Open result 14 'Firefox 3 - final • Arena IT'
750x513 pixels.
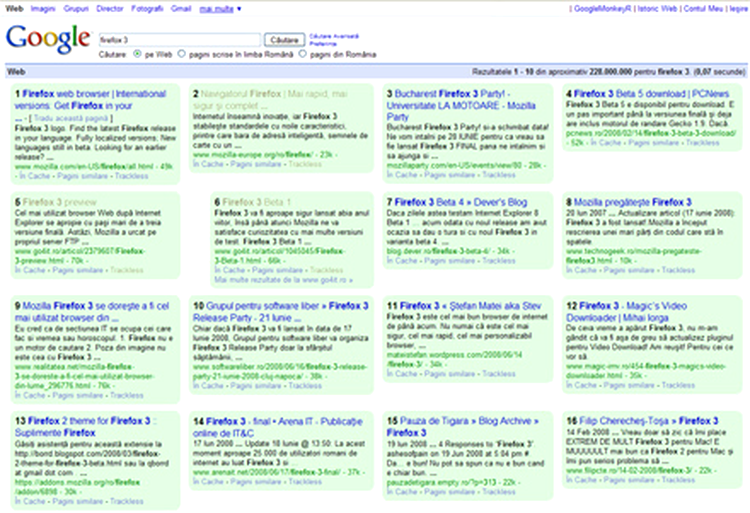pyautogui.click(x=277, y=427)
